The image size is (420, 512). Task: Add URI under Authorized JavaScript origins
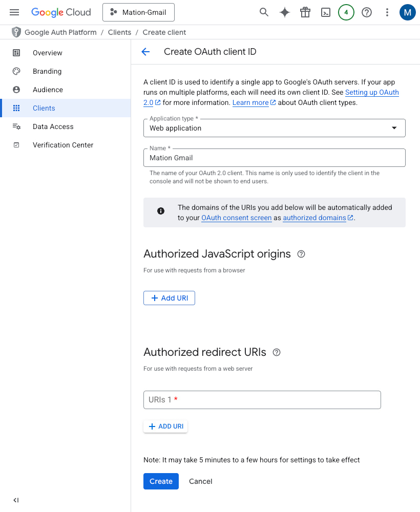[169, 298]
